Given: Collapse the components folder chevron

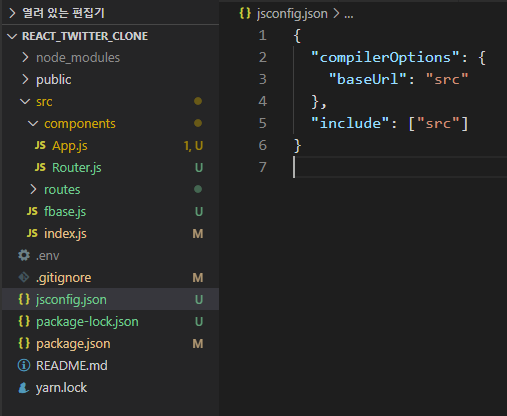Looking at the screenshot, I should (33, 124).
